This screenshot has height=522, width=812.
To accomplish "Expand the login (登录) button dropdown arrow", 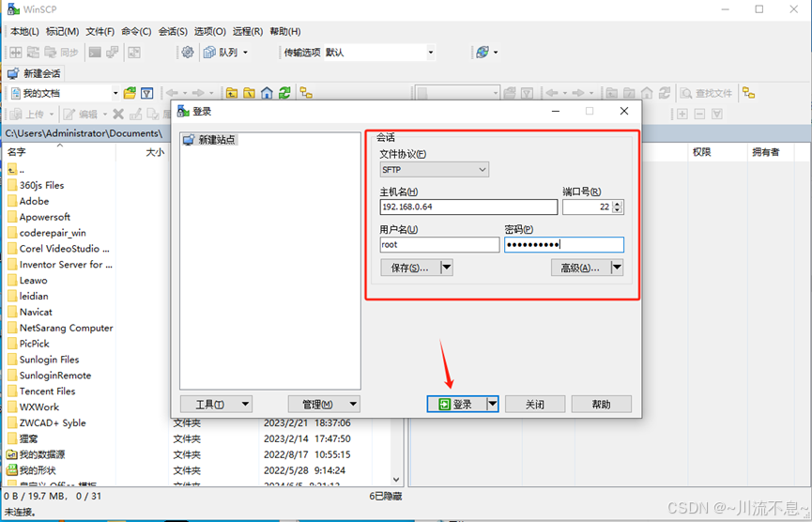I will point(493,404).
